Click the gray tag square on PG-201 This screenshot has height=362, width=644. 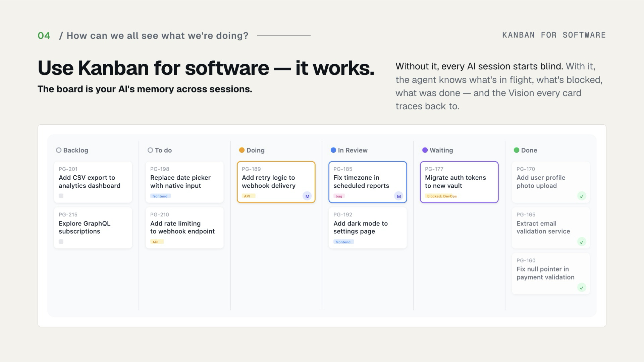(x=61, y=196)
